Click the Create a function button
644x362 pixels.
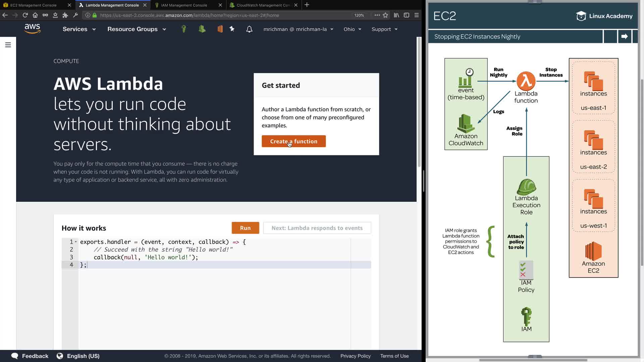click(x=293, y=141)
